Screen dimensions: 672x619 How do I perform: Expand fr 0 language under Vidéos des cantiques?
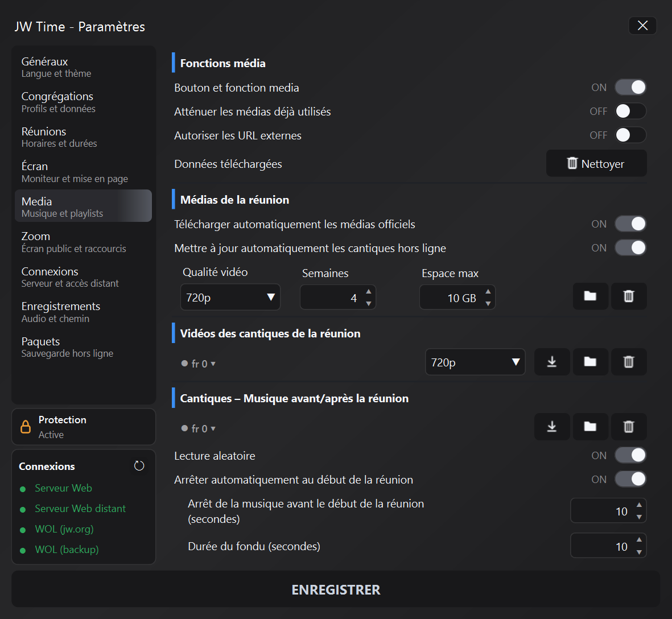[x=199, y=364]
